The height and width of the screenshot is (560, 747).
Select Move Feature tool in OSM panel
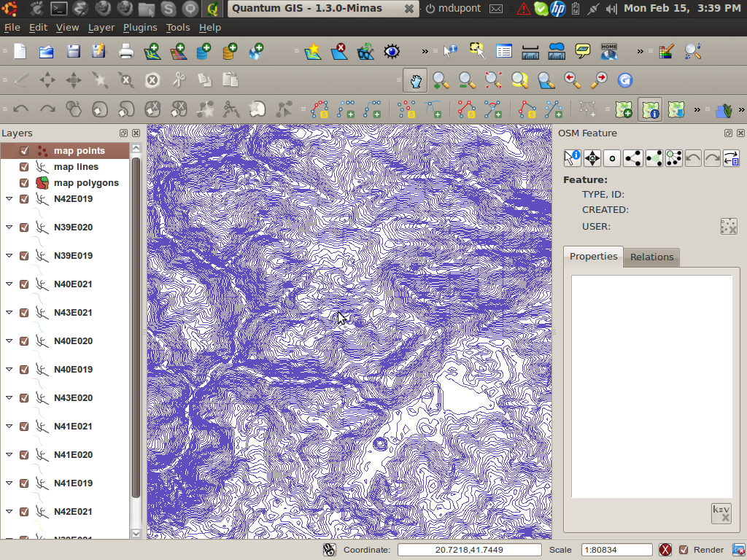pos(592,158)
